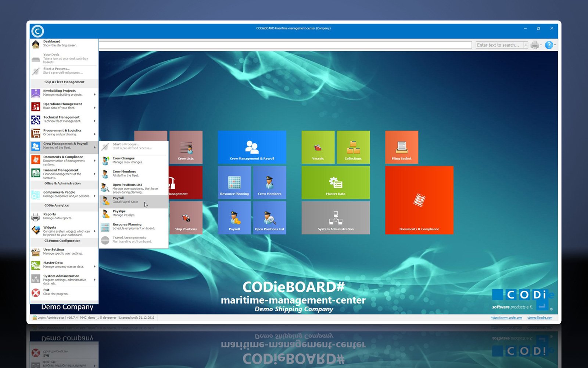Click the search magnifier button
The image size is (588, 368).
click(526, 45)
